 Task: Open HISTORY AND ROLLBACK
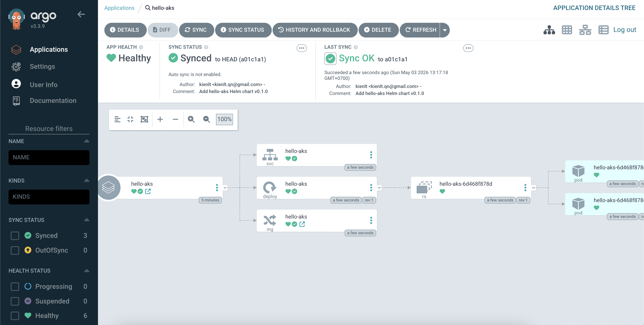315,30
